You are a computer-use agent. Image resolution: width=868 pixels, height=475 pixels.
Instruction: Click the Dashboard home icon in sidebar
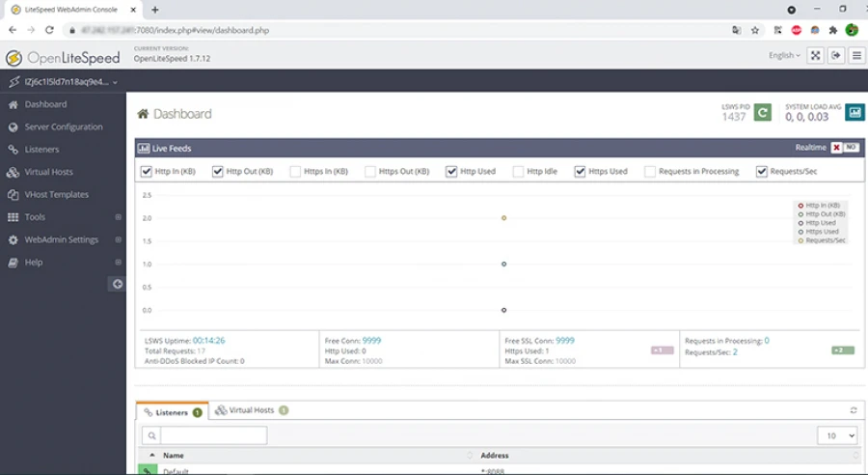pyautogui.click(x=14, y=105)
